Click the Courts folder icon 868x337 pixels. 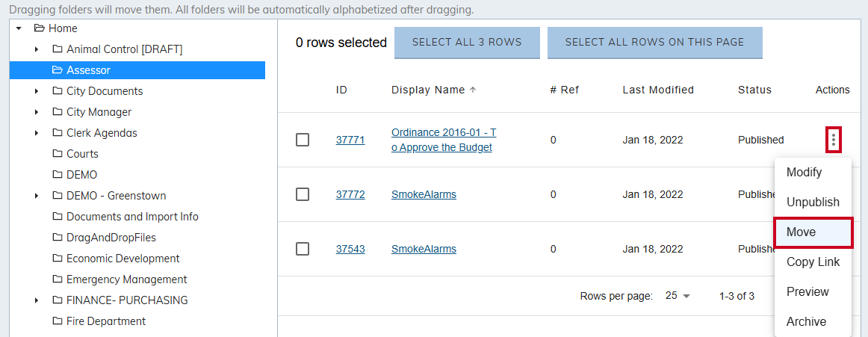58,154
